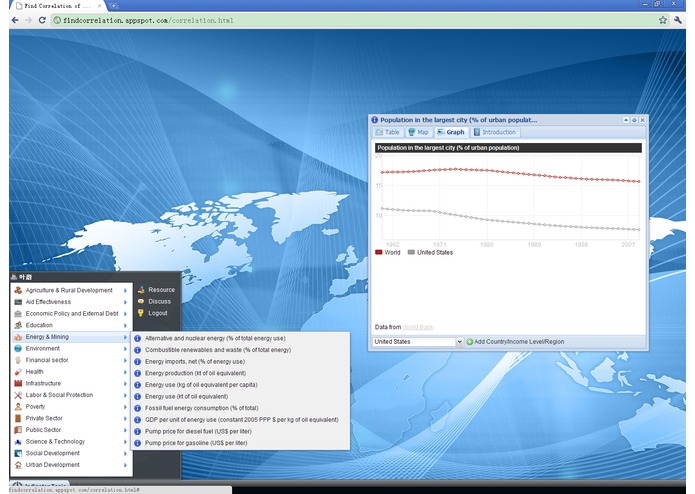Click the browser reload icon

click(42, 20)
